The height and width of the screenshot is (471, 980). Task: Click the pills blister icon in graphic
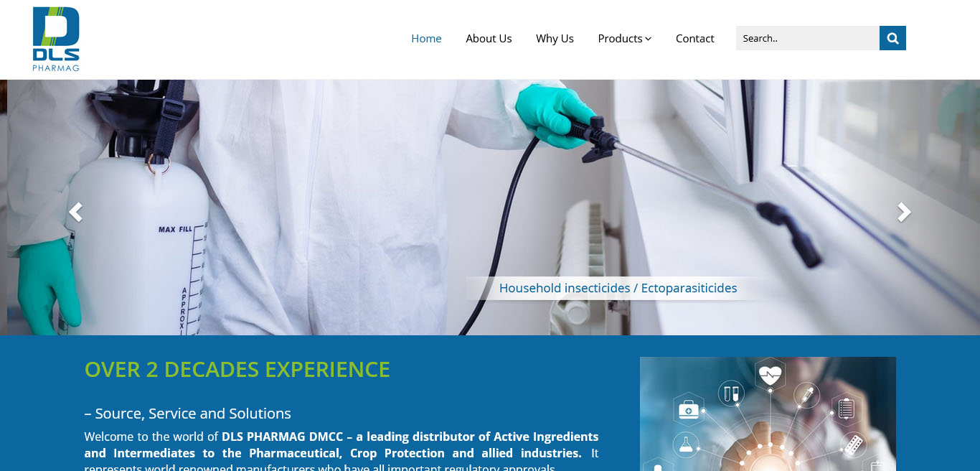pos(853,444)
